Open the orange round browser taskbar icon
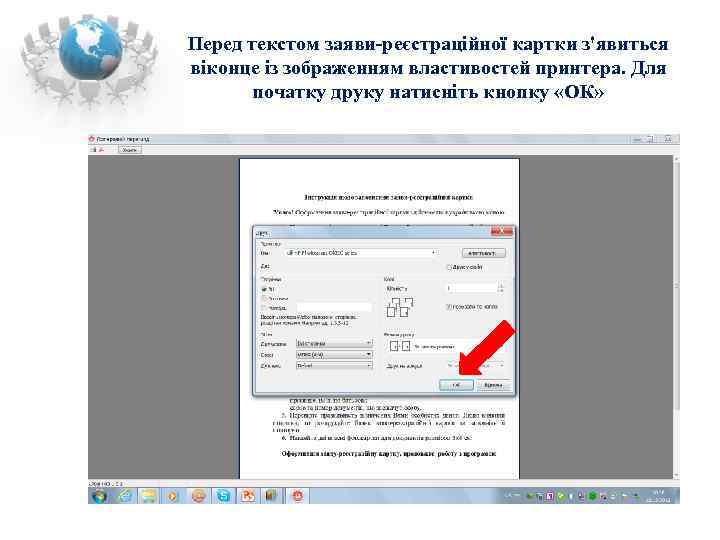The height and width of the screenshot is (540, 720). [x=198, y=496]
